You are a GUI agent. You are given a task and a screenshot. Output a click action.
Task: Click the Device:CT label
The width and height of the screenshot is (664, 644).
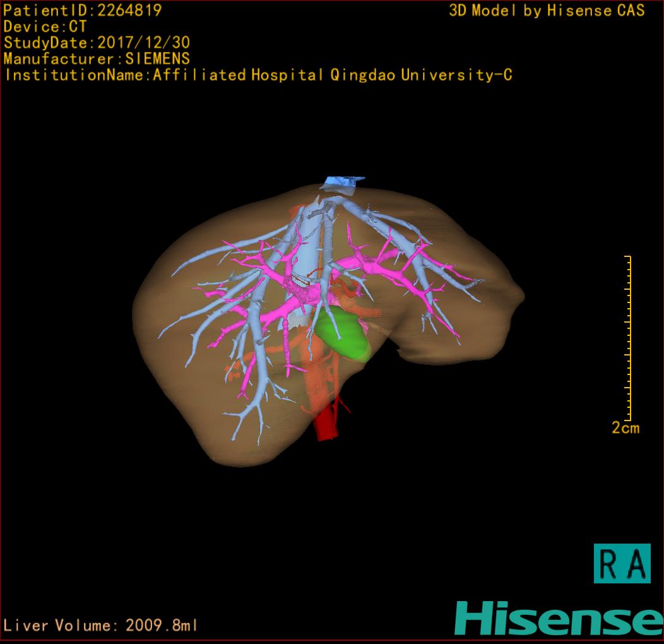point(45,27)
